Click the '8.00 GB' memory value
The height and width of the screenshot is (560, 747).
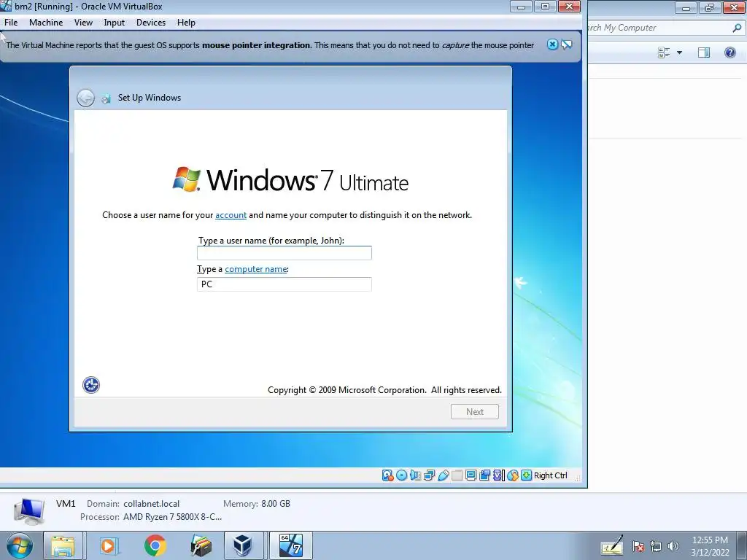coord(275,503)
